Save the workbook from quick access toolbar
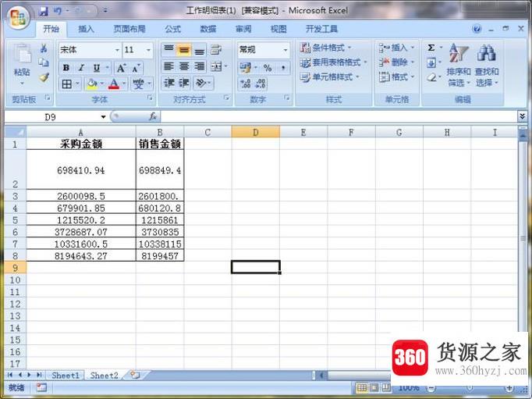The height and width of the screenshot is (399, 532). click(44, 11)
